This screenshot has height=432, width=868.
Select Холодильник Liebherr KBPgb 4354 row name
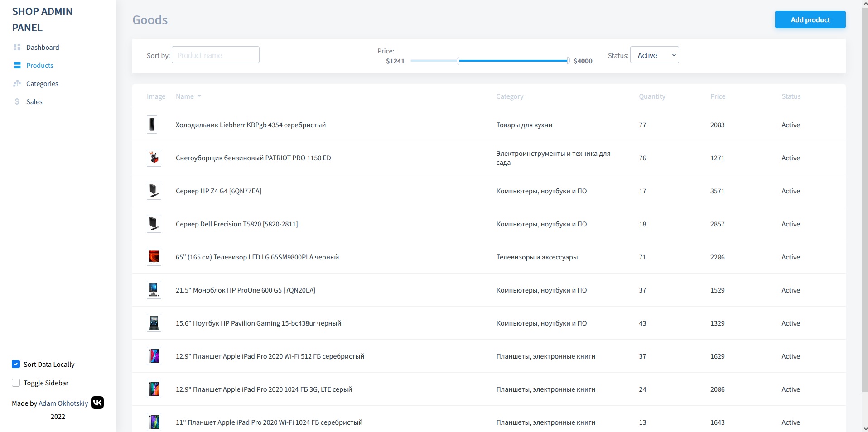click(x=251, y=125)
